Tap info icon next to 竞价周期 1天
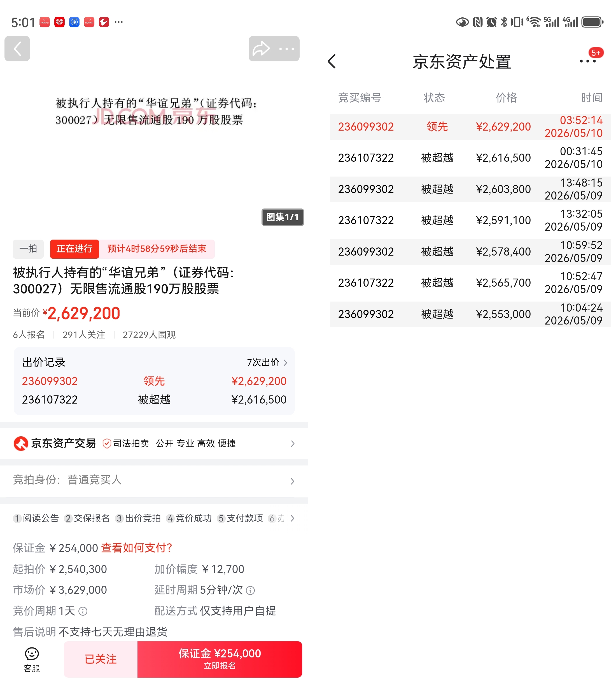 pos(83,611)
